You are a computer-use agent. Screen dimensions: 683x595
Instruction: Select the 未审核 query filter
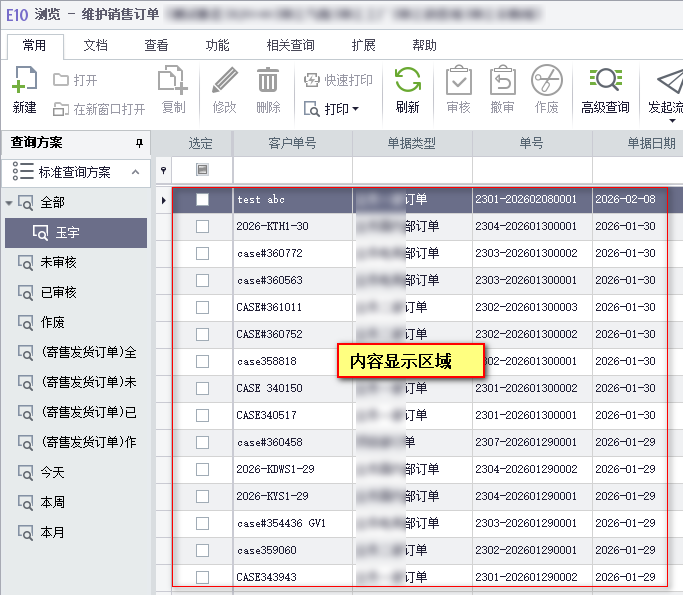point(58,263)
